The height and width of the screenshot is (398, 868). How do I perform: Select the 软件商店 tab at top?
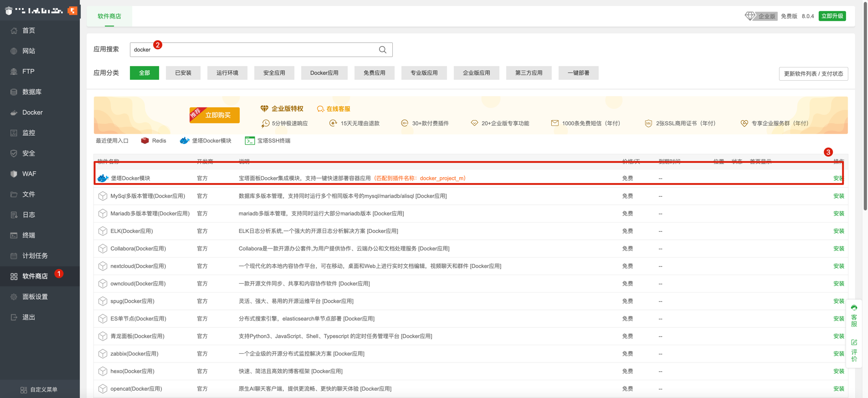pos(109,16)
